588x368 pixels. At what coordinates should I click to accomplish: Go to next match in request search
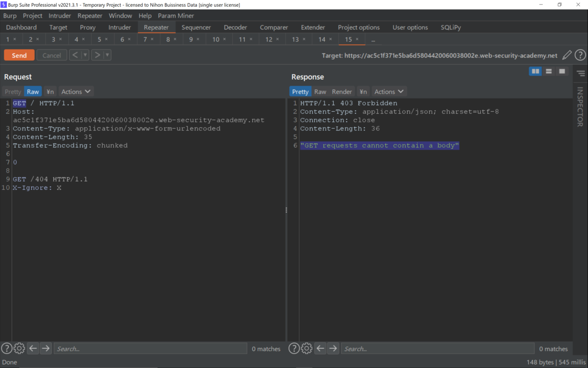(46, 348)
